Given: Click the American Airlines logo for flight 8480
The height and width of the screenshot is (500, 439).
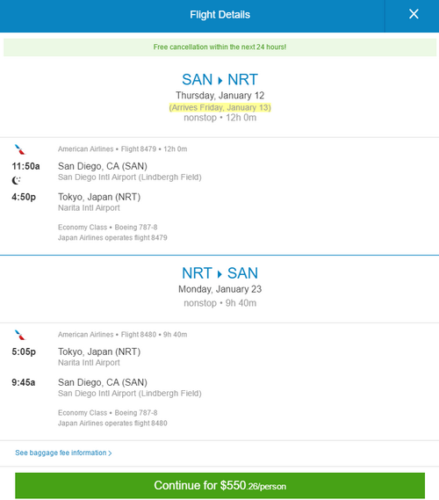Looking at the screenshot, I should coord(20,335).
